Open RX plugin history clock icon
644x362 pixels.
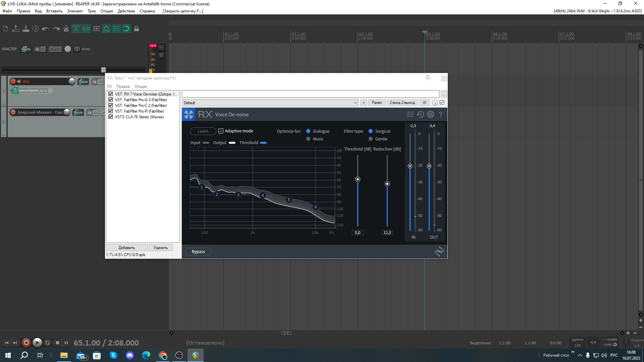pyautogui.click(x=421, y=115)
